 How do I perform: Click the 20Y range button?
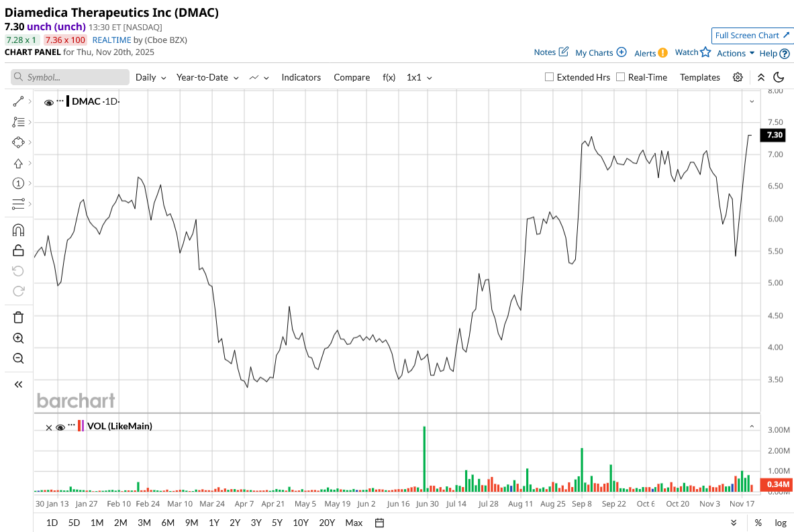click(x=327, y=523)
